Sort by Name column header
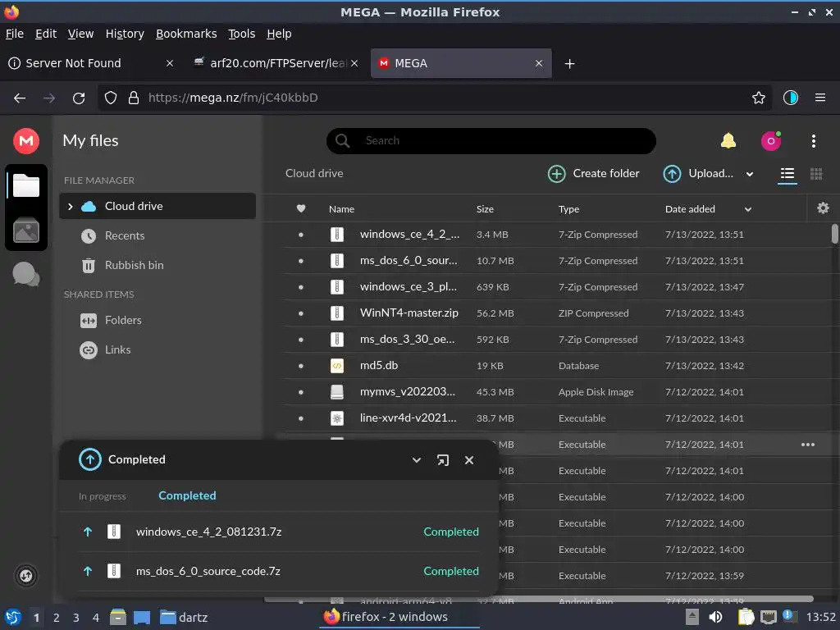Viewport: 840px width, 630px height. pos(341,209)
